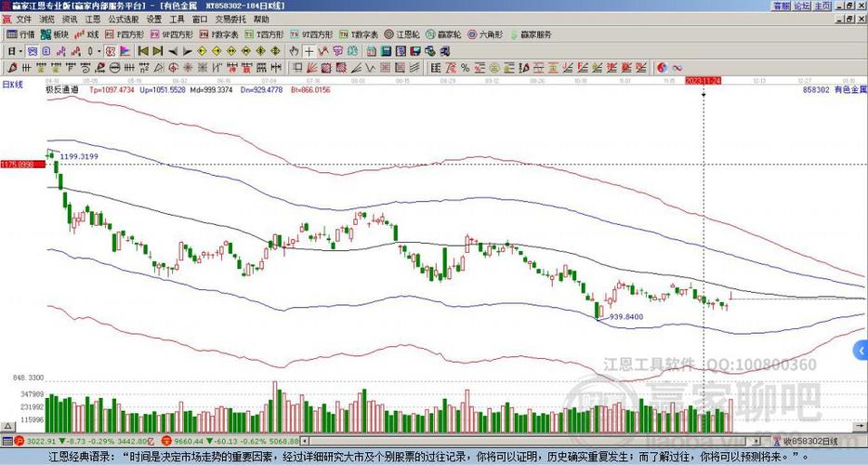
Task: Open the 赢家轮 tool
Action: [x=443, y=34]
